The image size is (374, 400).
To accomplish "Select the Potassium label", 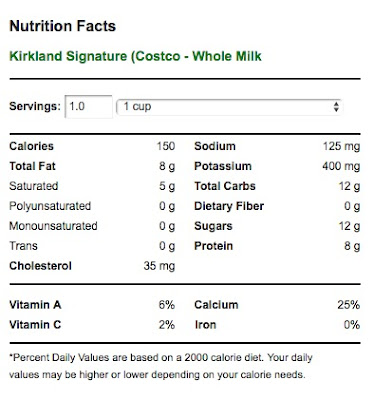I will coord(223,166).
